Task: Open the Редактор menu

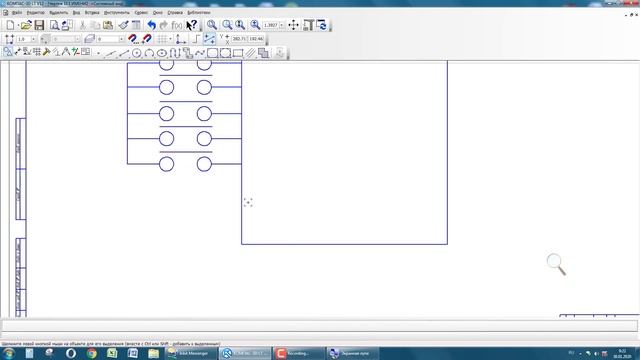Action: point(36,13)
